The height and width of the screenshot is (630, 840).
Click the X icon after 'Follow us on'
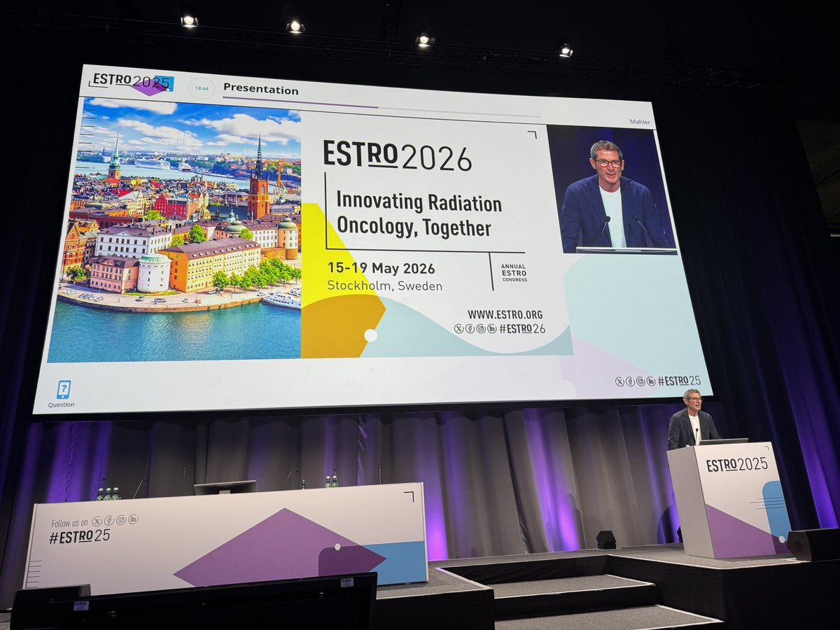[97, 521]
